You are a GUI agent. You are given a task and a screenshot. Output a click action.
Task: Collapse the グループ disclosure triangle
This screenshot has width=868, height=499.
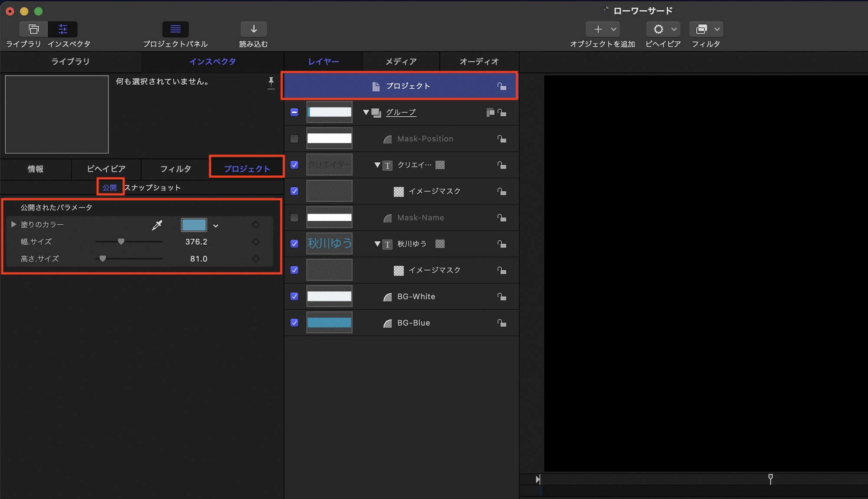[x=366, y=112]
